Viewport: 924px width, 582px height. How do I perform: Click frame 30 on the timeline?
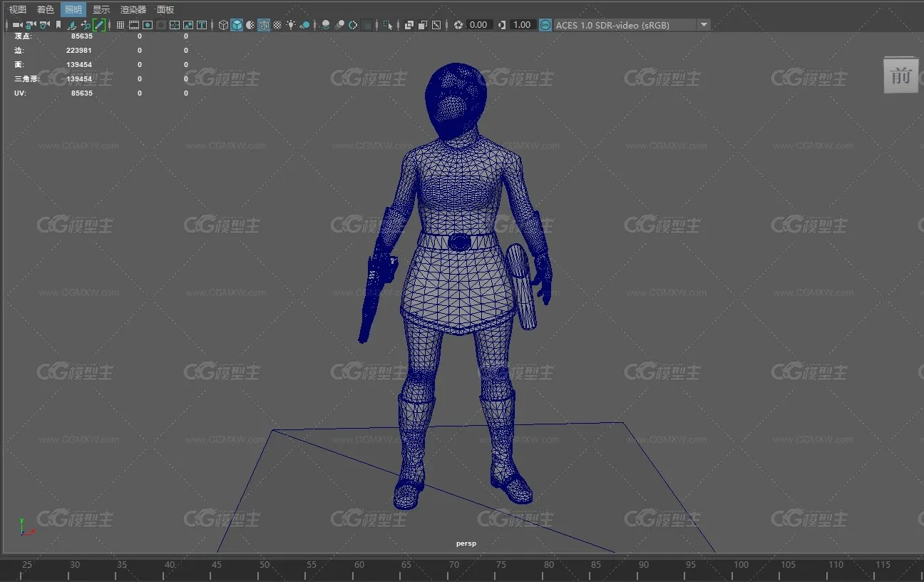point(74,564)
